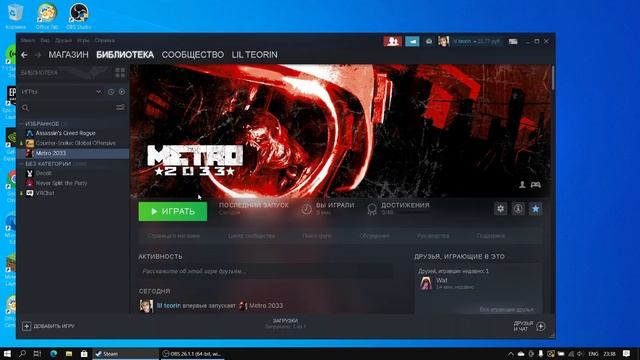Open the all playing friends link
Image resolution: width=640 pixels, height=360 pixels.
tap(506, 310)
